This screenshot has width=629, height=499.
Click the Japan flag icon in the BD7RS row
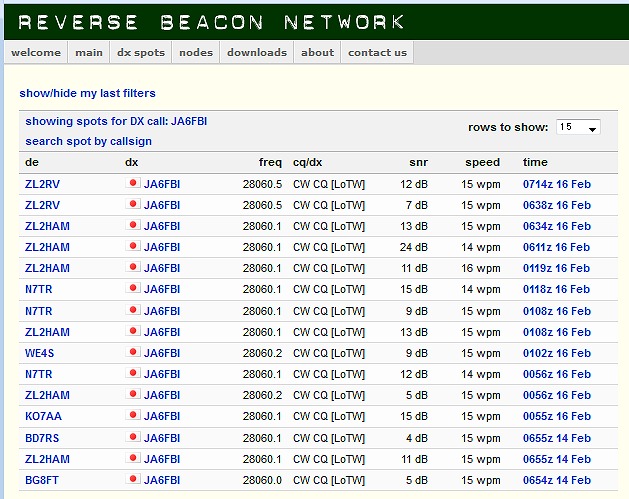pos(132,437)
